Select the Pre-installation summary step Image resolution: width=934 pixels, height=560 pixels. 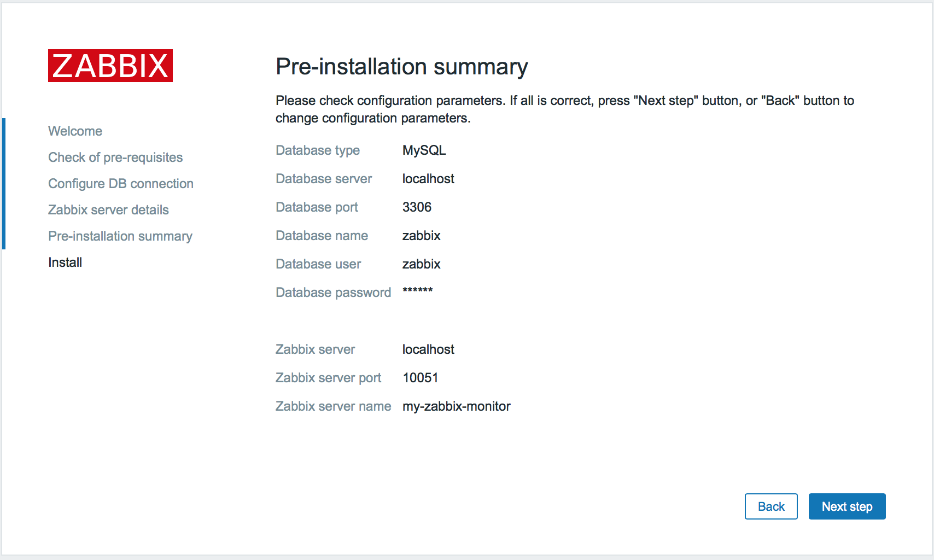click(120, 236)
